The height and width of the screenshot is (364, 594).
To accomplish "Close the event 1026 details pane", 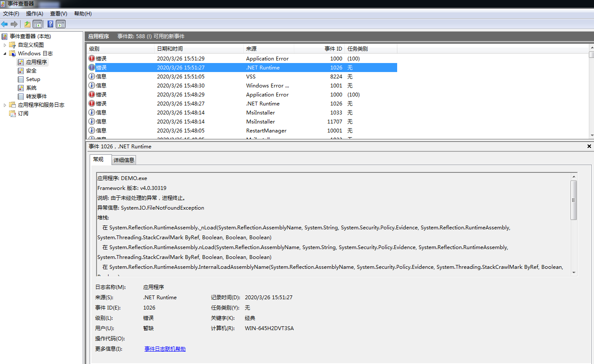I will [x=589, y=146].
